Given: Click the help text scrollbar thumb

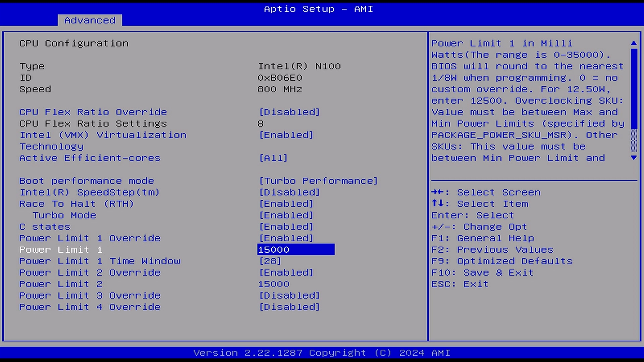Looking at the screenshot, I should 634,89.
